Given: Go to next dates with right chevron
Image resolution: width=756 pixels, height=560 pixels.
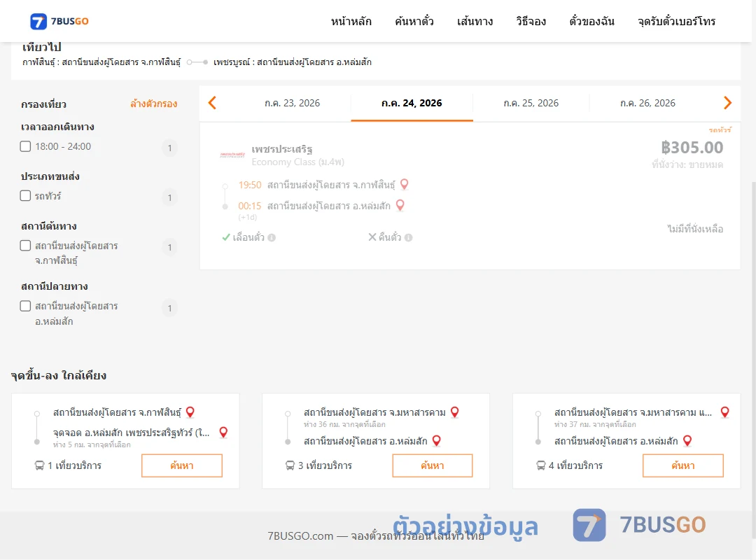Looking at the screenshot, I should [x=727, y=103].
